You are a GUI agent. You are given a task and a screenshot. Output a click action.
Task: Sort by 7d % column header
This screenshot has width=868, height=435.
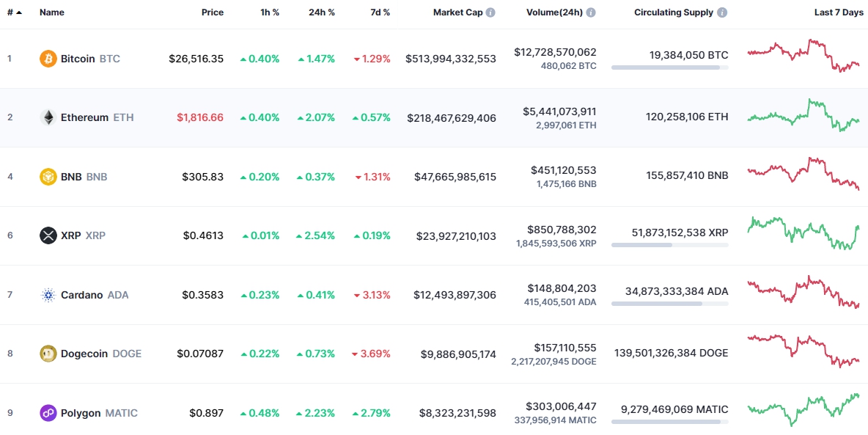click(x=379, y=12)
